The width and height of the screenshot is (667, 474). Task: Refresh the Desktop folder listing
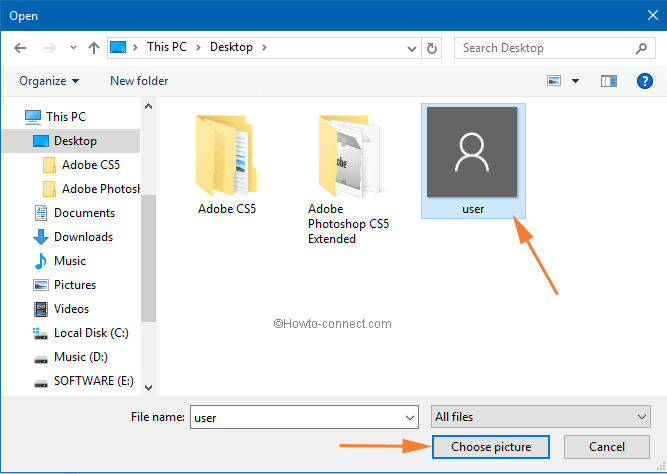(432, 48)
